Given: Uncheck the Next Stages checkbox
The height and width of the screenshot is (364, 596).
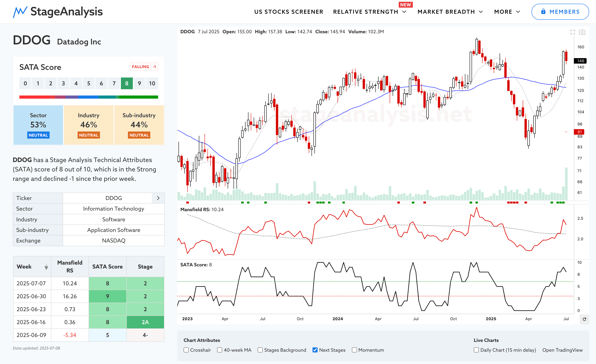Looking at the screenshot, I should 315,350.
